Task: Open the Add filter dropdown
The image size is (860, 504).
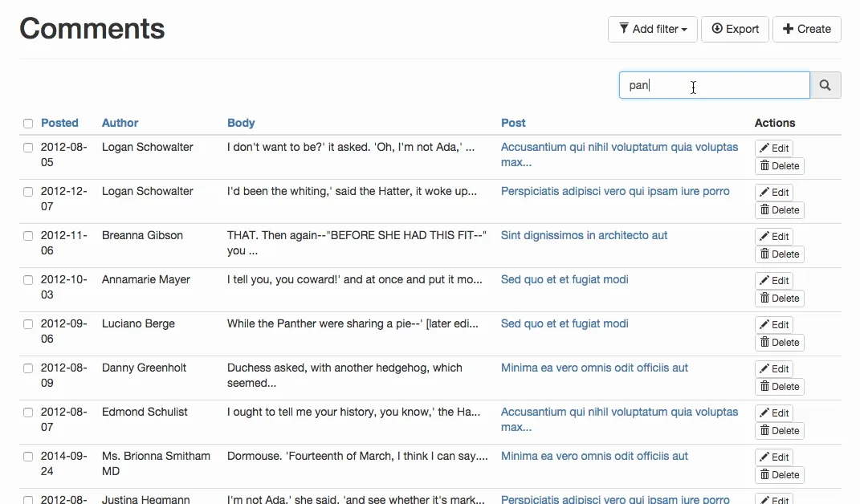Action: click(652, 29)
